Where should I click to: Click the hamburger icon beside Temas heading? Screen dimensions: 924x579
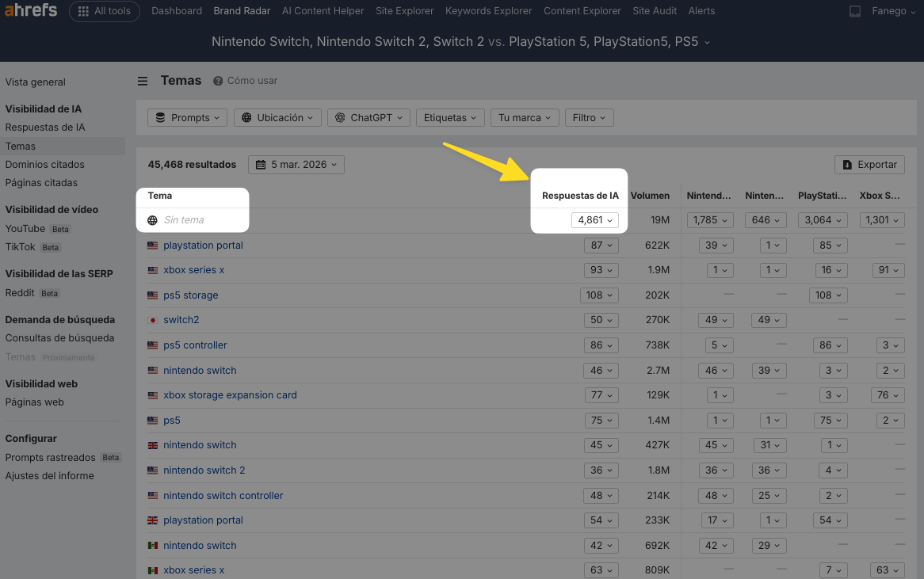click(x=142, y=80)
